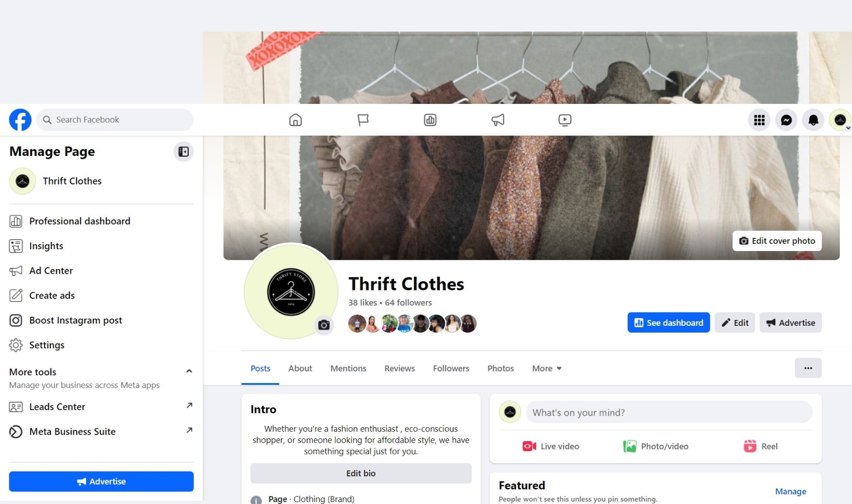The height and width of the screenshot is (504, 852).
Task: Click the What's on your mind field
Action: point(669,412)
